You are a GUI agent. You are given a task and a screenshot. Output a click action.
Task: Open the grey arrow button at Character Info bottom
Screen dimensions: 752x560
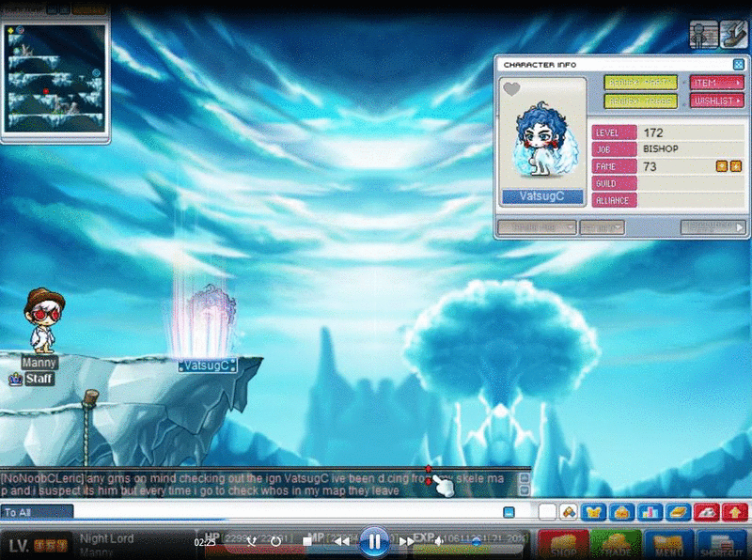point(713,226)
